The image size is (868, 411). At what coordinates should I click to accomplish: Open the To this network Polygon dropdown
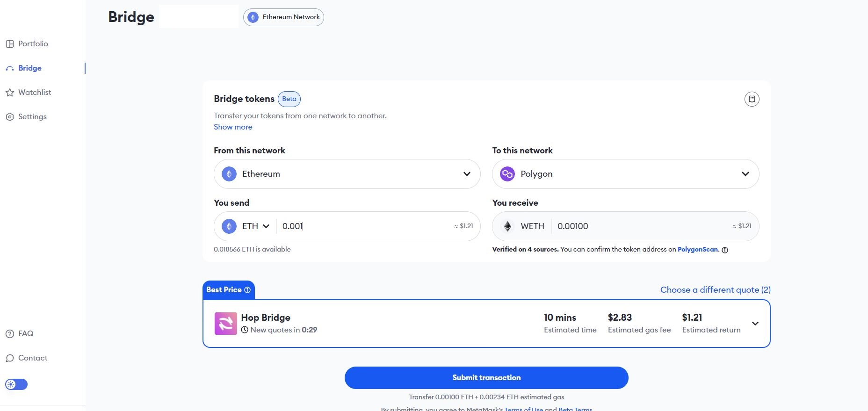click(x=625, y=174)
